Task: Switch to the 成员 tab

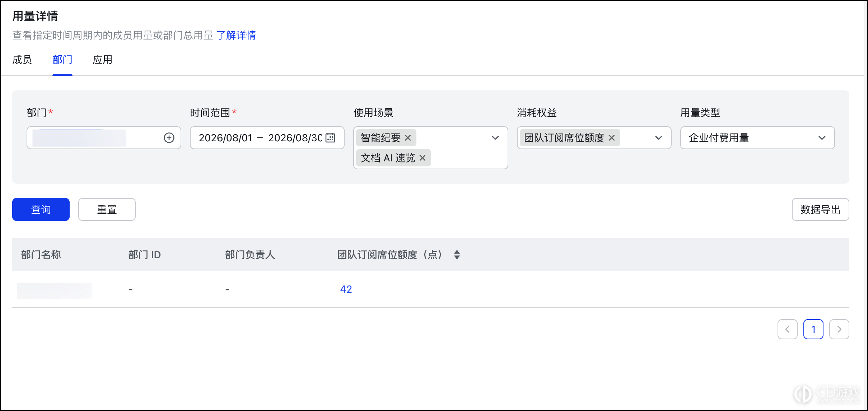Action: pyautogui.click(x=22, y=60)
